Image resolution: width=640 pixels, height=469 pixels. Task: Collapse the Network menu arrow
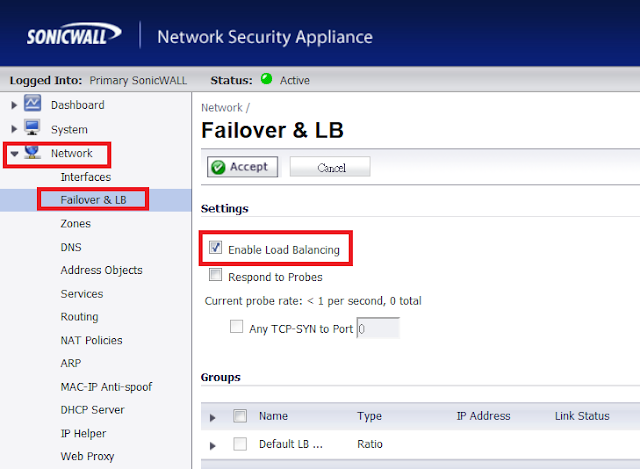(x=14, y=154)
